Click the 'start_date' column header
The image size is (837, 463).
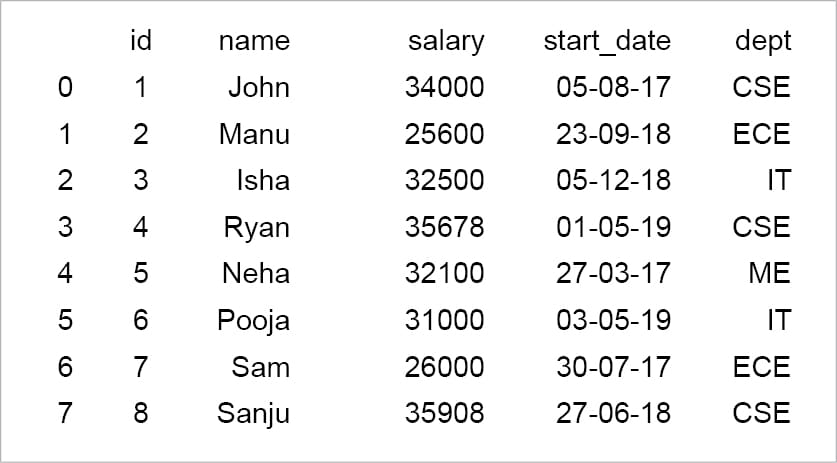(x=607, y=41)
